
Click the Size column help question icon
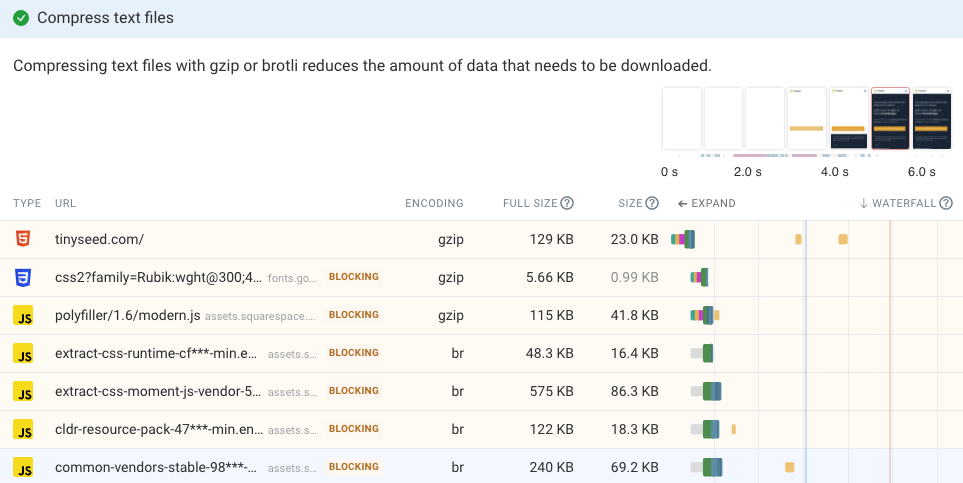(x=652, y=203)
